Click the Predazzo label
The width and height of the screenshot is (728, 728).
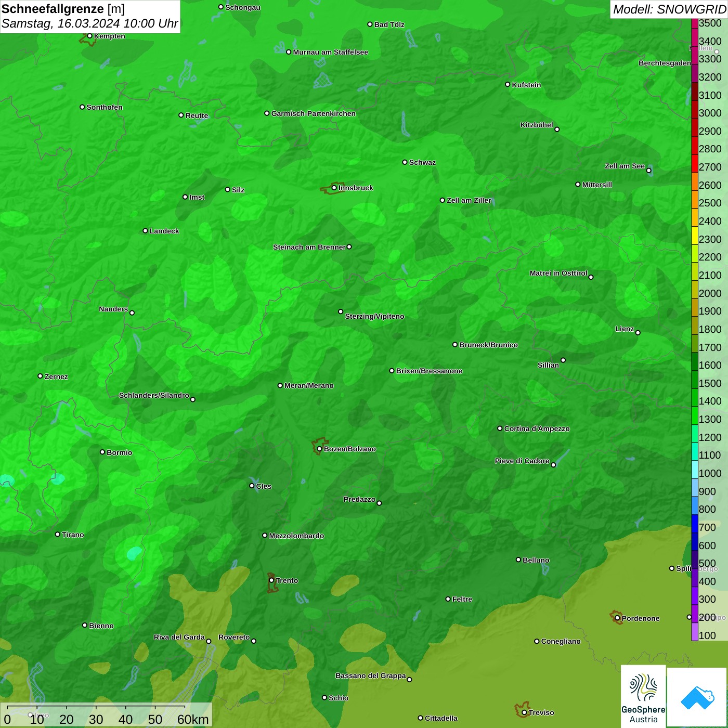coord(359,499)
